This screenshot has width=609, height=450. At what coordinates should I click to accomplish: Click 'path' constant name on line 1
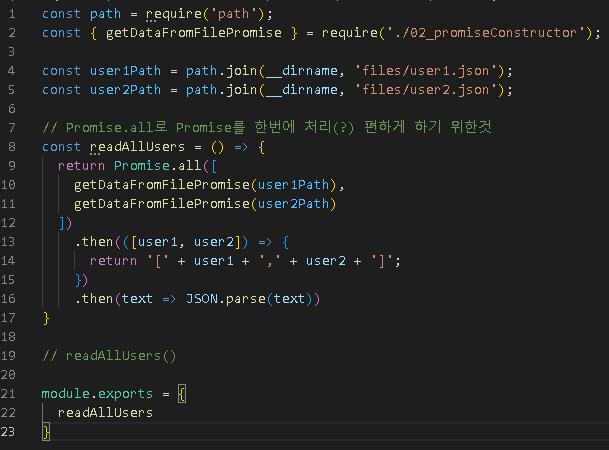point(105,14)
